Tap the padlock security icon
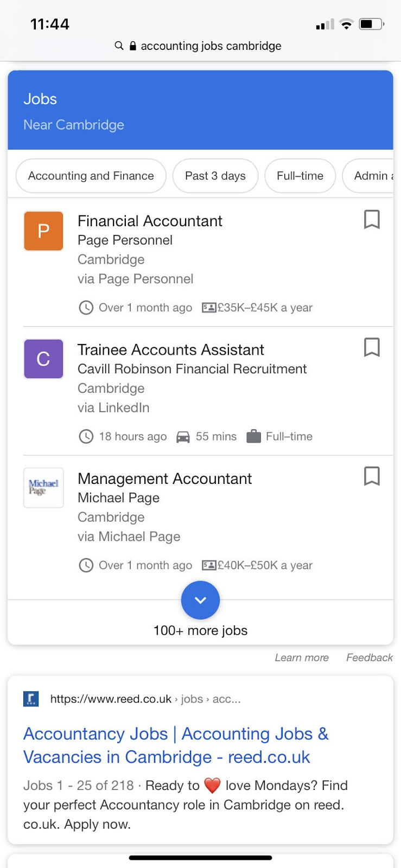 [x=133, y=46]
